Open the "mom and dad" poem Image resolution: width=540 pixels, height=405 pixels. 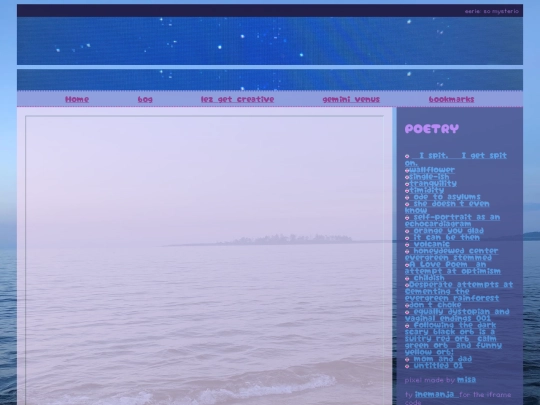(442, 359)
